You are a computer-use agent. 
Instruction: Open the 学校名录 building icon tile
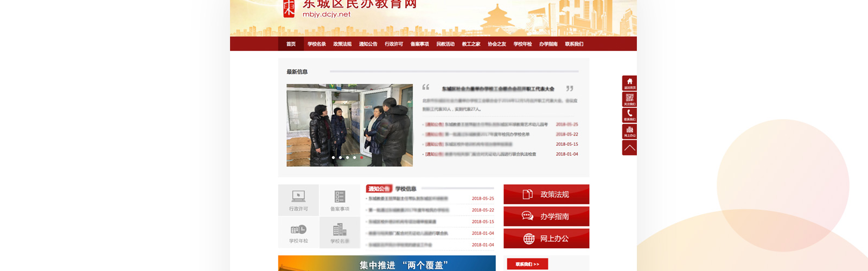click(340, 233)
